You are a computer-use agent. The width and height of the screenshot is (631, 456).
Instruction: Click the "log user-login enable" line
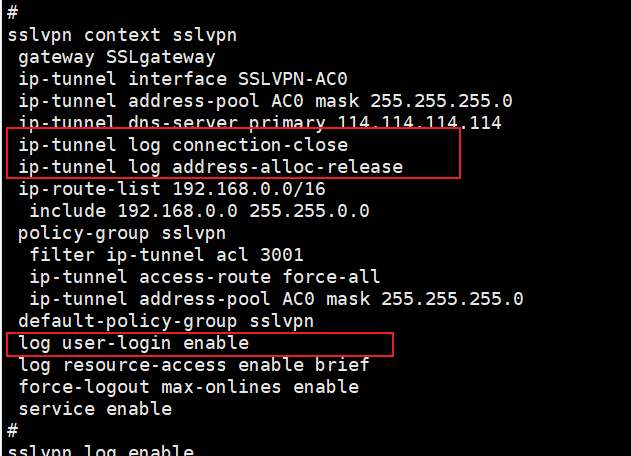pos(133,344)
